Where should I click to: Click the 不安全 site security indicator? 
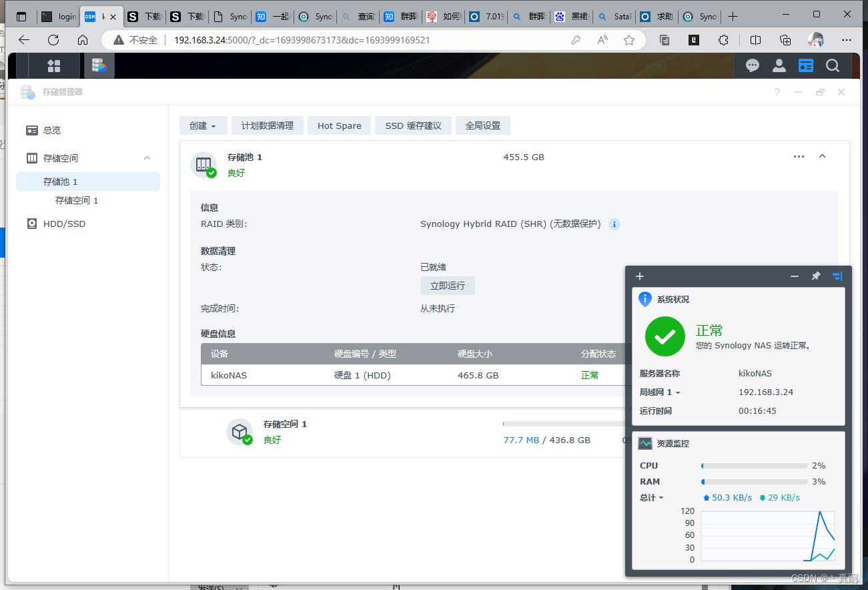[x=135, y=40]
